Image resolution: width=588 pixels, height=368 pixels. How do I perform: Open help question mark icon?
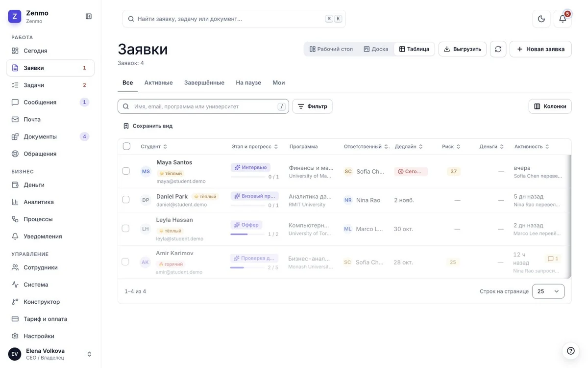571,351
